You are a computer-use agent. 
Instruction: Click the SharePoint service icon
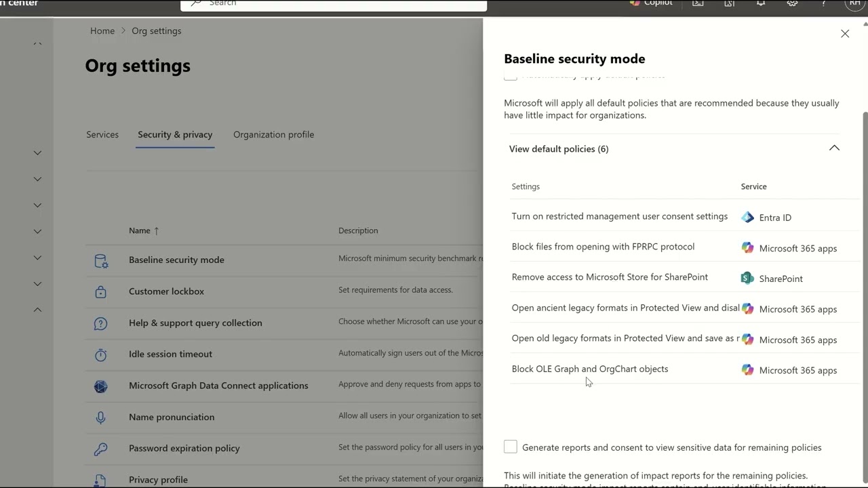coord(747,279)
